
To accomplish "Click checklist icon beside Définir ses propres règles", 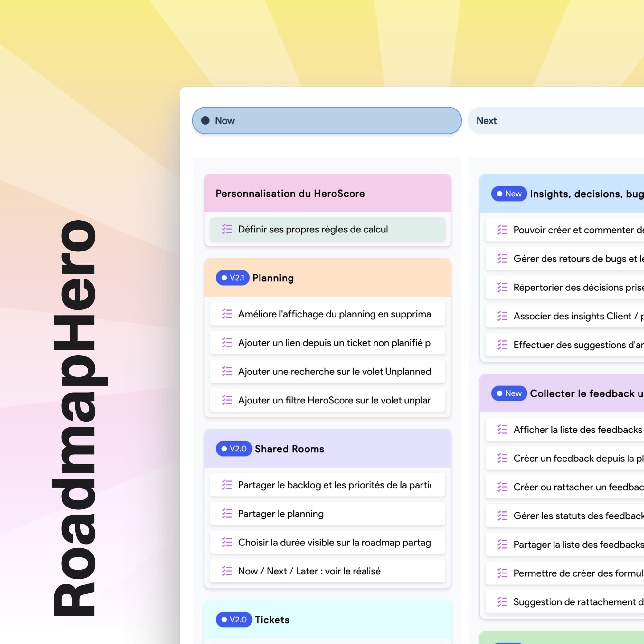I will click(227, 229).
